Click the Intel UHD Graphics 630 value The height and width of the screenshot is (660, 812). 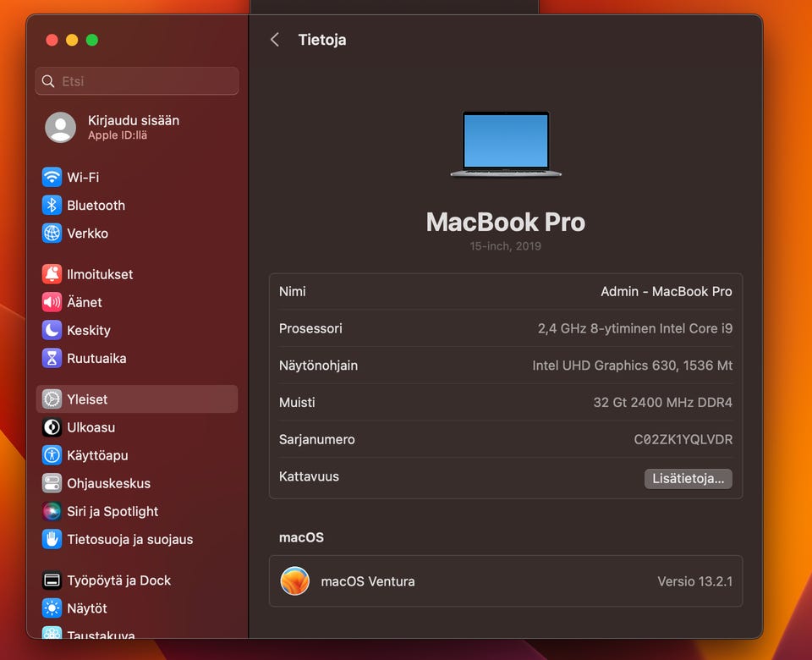633,366
